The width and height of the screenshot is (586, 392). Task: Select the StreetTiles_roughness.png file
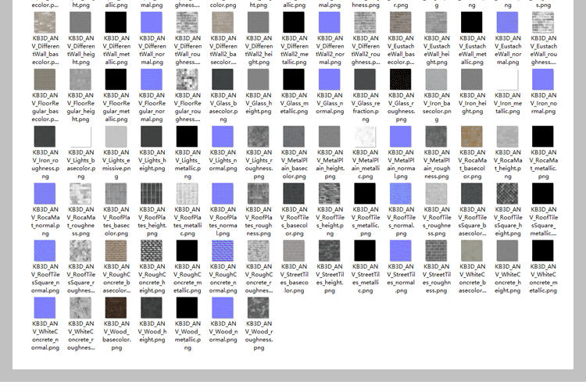coord(436,251)
